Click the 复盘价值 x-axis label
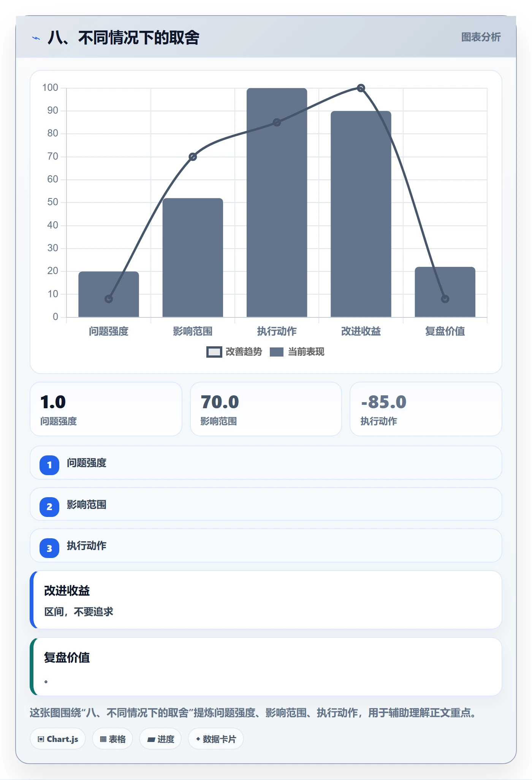Image resolution: width=532 pixels, height=780 pixels. (x=445, y=331)
